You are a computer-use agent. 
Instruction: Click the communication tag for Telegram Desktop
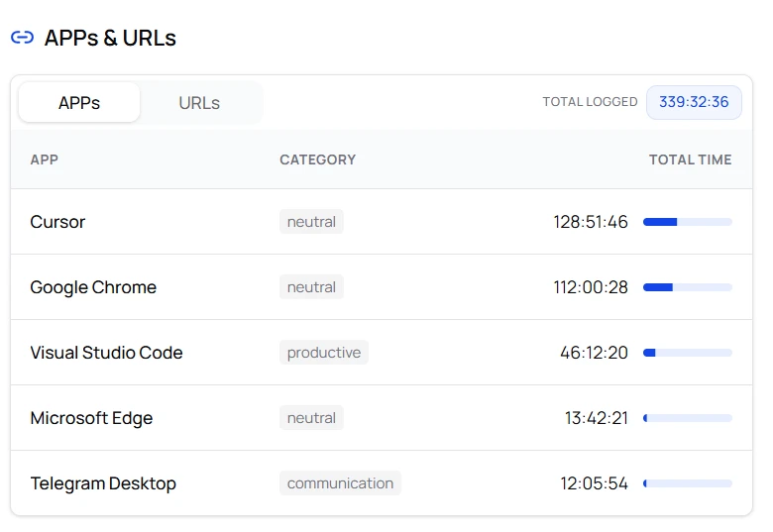[340, 483]
